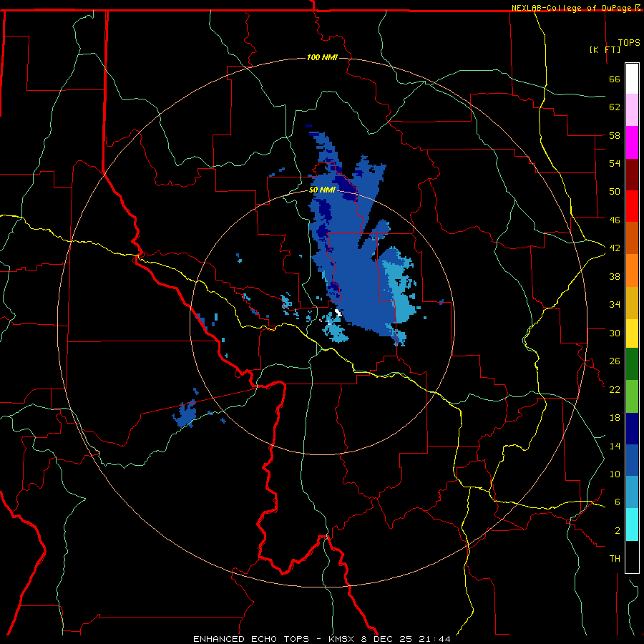
Task: Click the 30 value on the legend
Action: (x=615, y=333)
